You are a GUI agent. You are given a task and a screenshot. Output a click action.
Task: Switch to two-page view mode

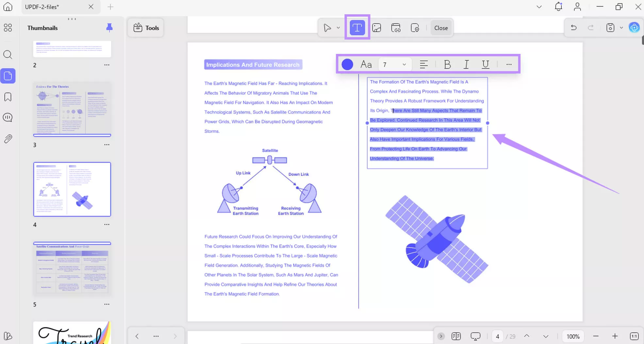coord(456,336)
